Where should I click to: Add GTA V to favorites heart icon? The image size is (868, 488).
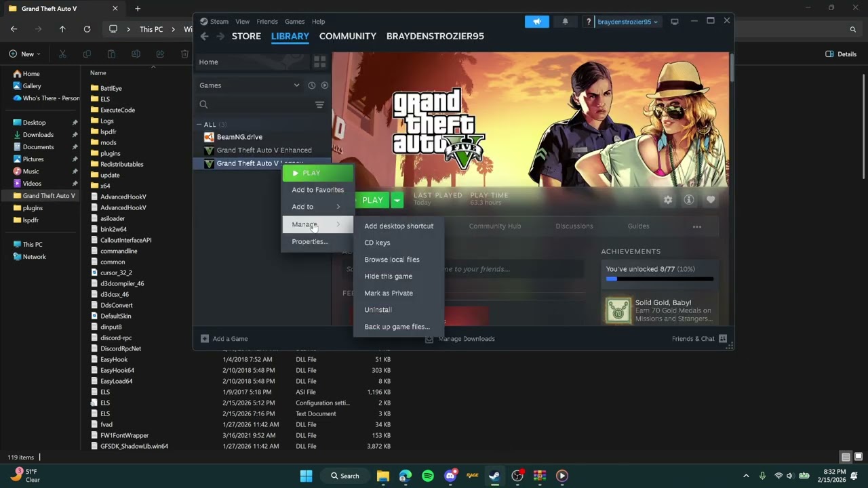coord(711,200)
